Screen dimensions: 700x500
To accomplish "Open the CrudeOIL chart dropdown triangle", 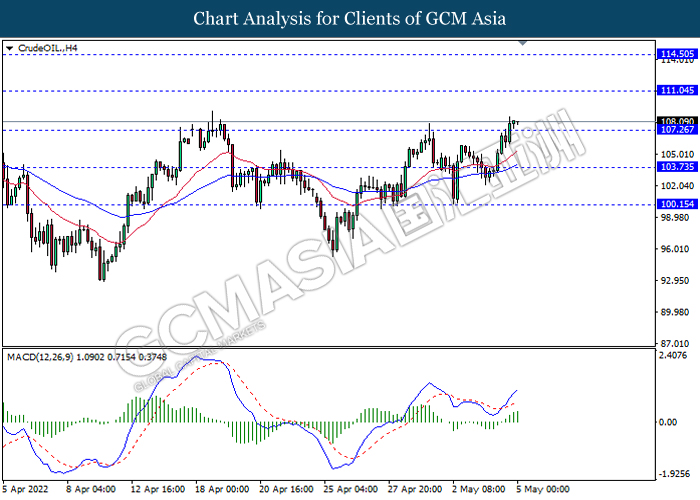I will 9,48.
